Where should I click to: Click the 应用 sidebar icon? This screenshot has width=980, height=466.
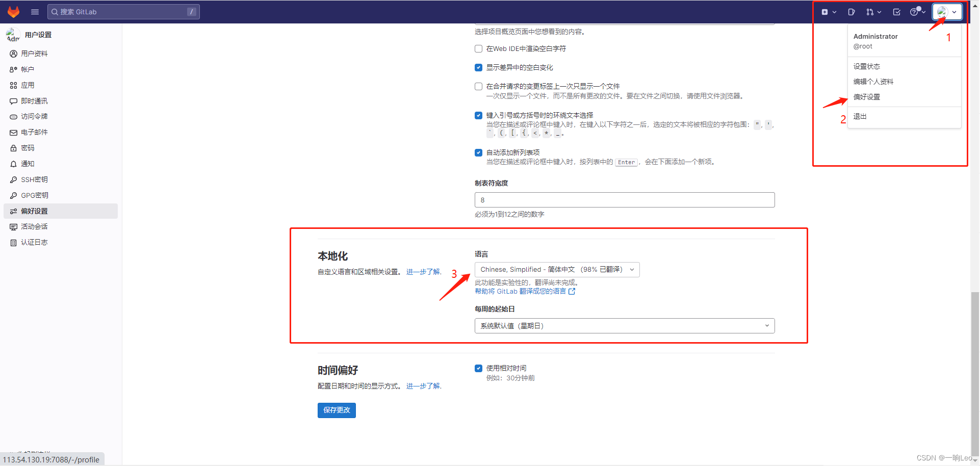click(14, 85)
